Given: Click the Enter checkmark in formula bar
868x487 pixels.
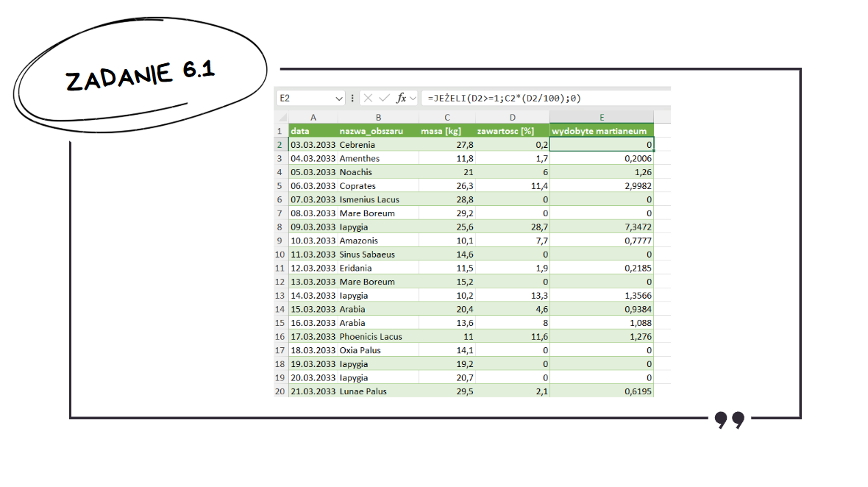Looking at the screenshot, I should [384, 98].
